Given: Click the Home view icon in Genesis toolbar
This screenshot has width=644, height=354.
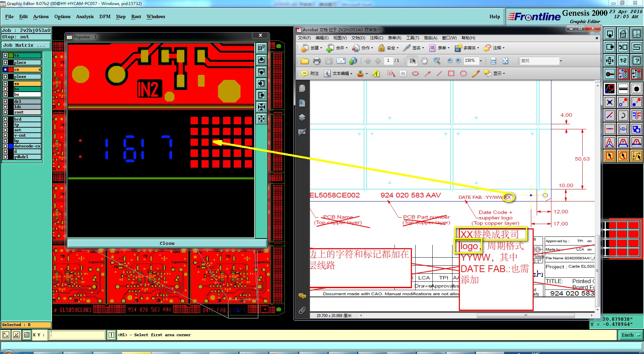Looking at the screenshot, I should click(623, 34).
